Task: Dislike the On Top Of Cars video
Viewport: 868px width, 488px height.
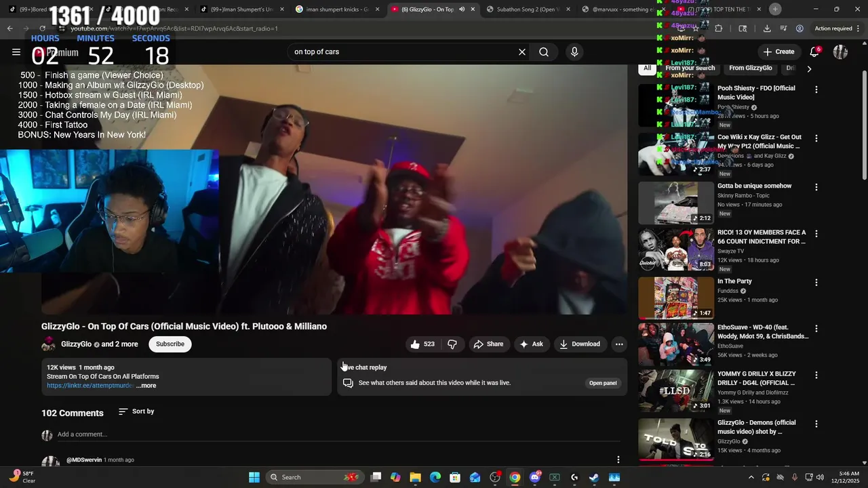Action: (452, 344)
